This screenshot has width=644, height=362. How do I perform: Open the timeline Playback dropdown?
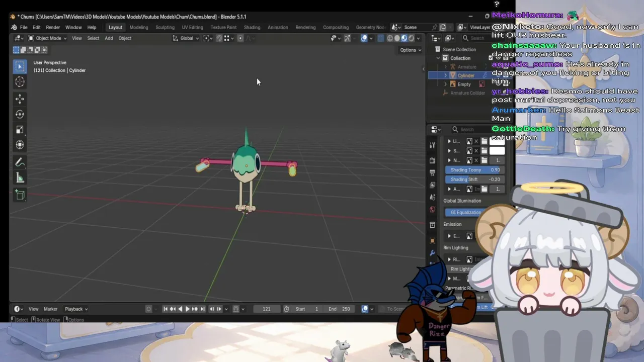pyautogui.click(x=76, y=309)
